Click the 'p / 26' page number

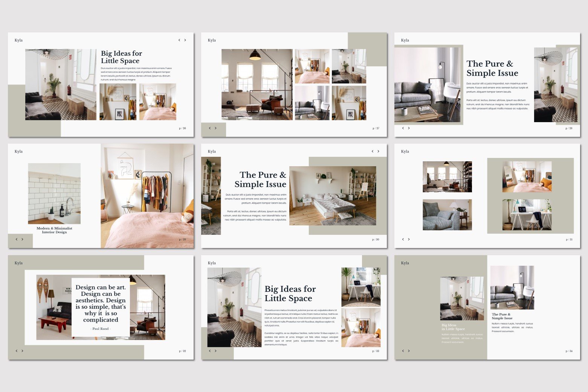click(182, 128)
